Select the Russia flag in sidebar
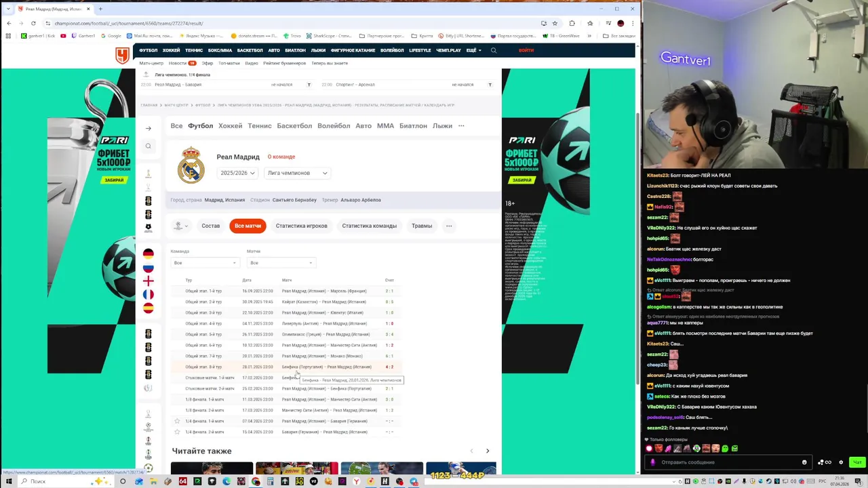Viewport: 868px width, 488px height. pos(148,267)
